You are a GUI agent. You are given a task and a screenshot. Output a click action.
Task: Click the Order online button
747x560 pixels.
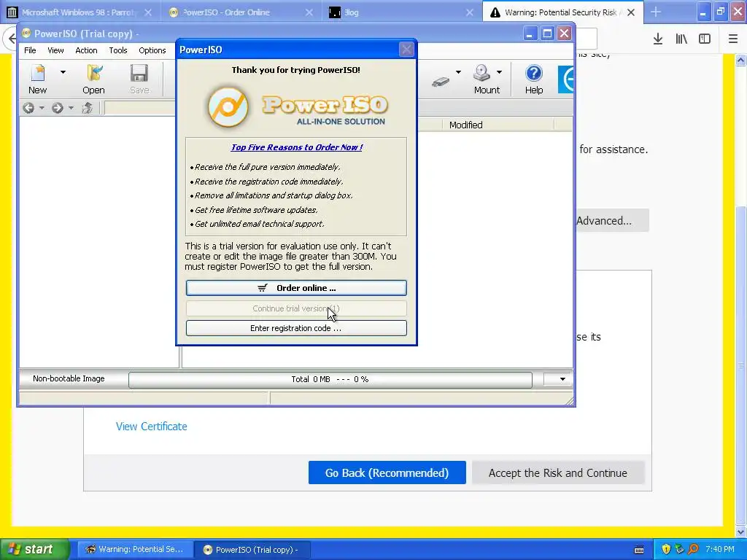point(296,288)
